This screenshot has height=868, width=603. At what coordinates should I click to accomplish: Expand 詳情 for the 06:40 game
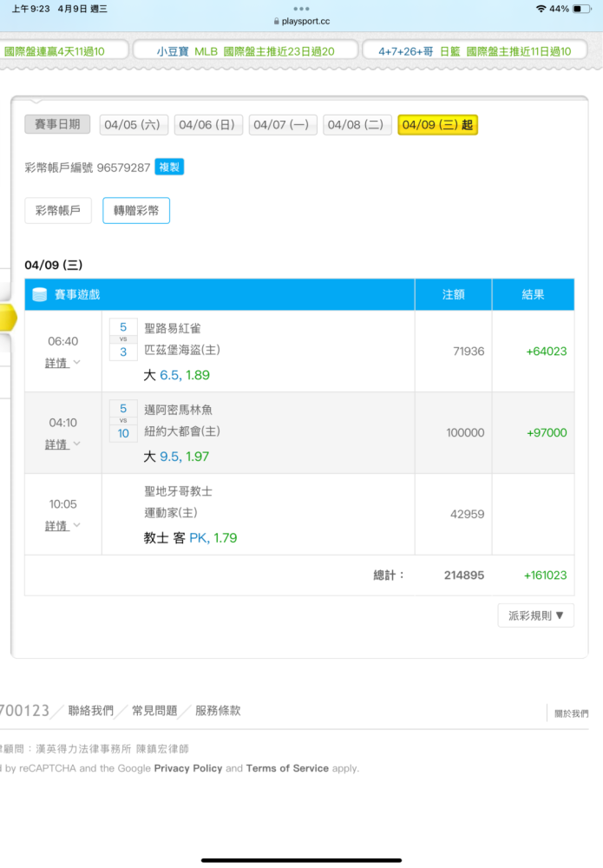coord(62,363)
